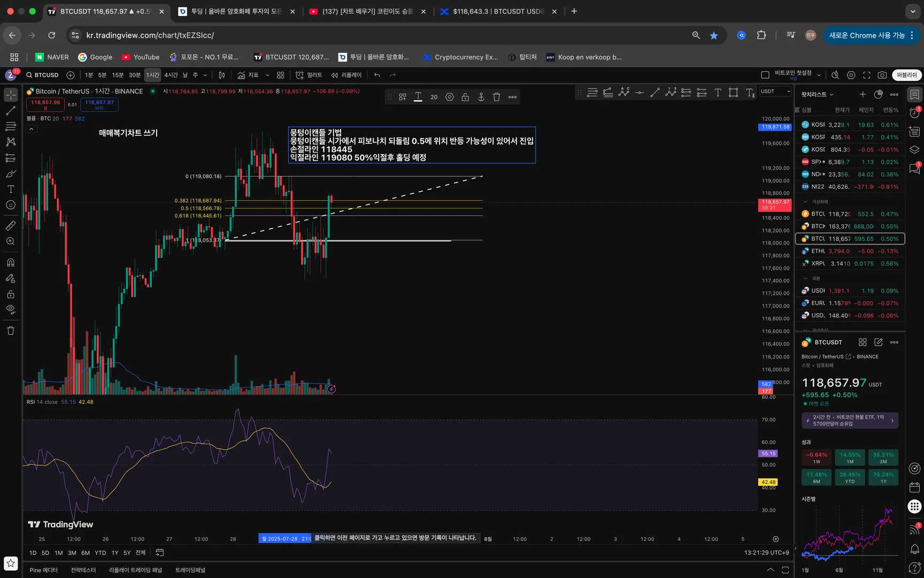
Task: Open time axis settings gear icon
Action: 776,539
